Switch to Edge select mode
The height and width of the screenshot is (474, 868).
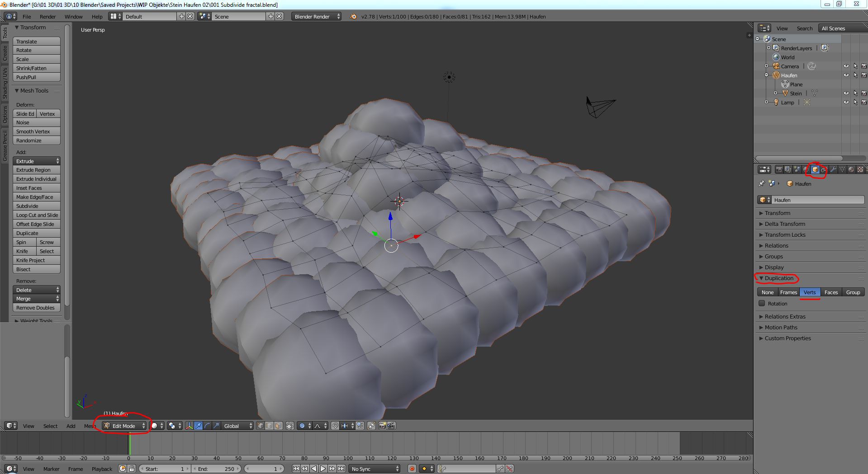click(270, 426)
